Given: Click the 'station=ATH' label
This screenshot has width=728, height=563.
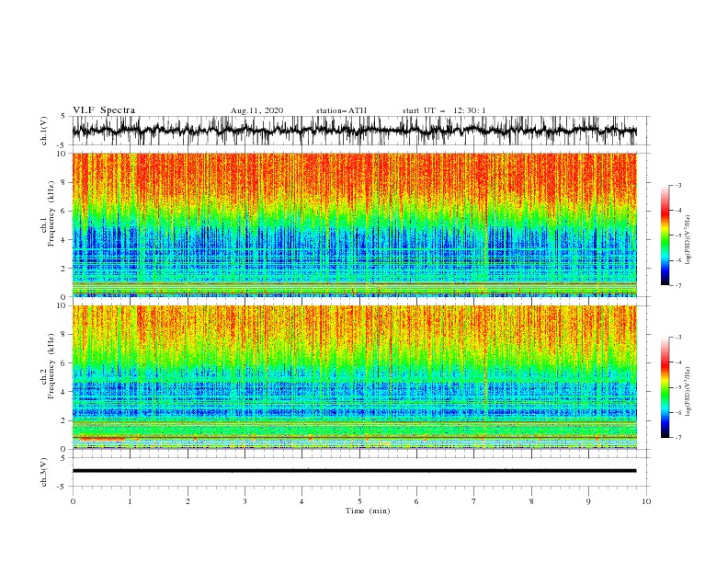Looking at the screenshot, I should (x=341, y=110).
